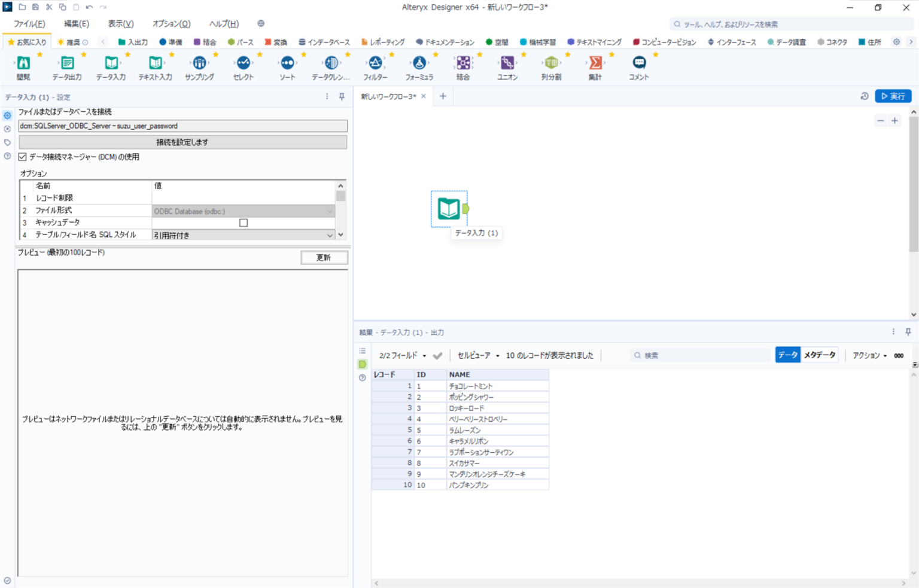This screenshot has width=919, height=588.
Task: Switch to the メタデータ tab in results
Action: [819, 354]
